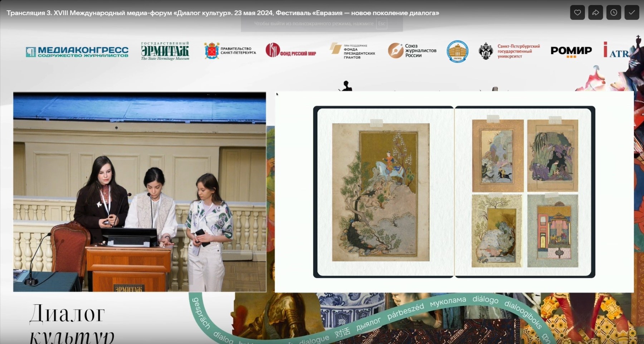Click the top-right small miniature on right page

[552, 156]
